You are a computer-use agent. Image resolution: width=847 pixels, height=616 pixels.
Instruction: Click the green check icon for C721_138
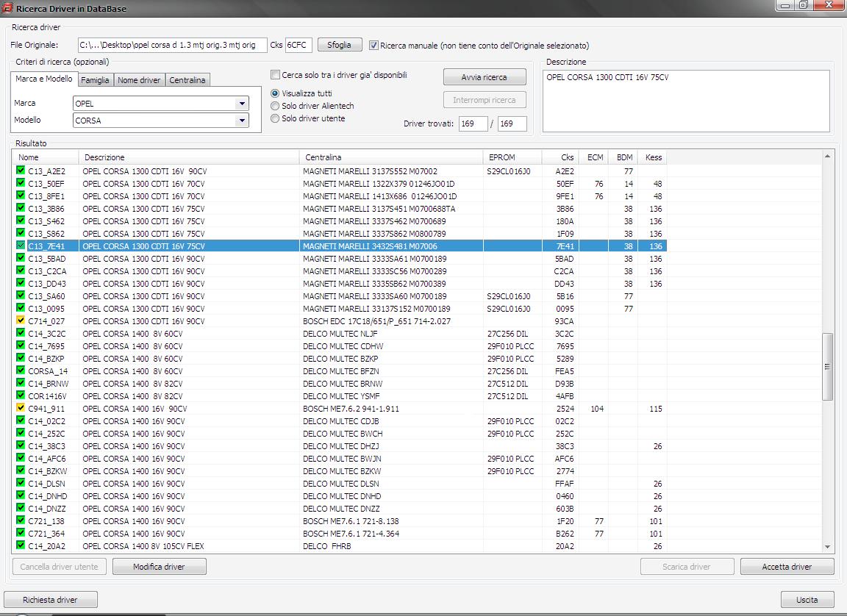click(21, 520)
